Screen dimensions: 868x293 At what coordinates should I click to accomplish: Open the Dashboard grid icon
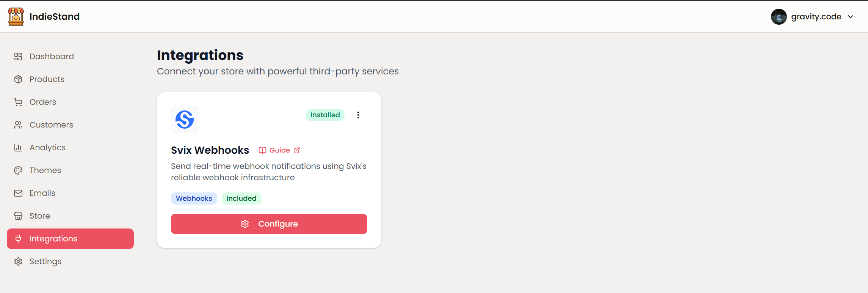click(18, 57)
